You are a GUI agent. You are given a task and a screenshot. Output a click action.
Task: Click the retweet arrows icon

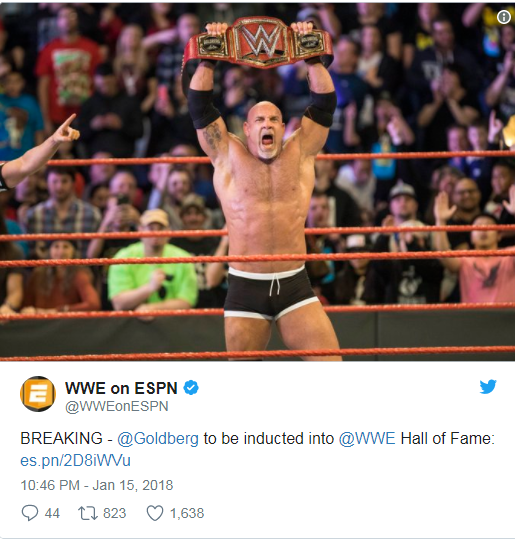pyautogui.click(x=88, y=513)
